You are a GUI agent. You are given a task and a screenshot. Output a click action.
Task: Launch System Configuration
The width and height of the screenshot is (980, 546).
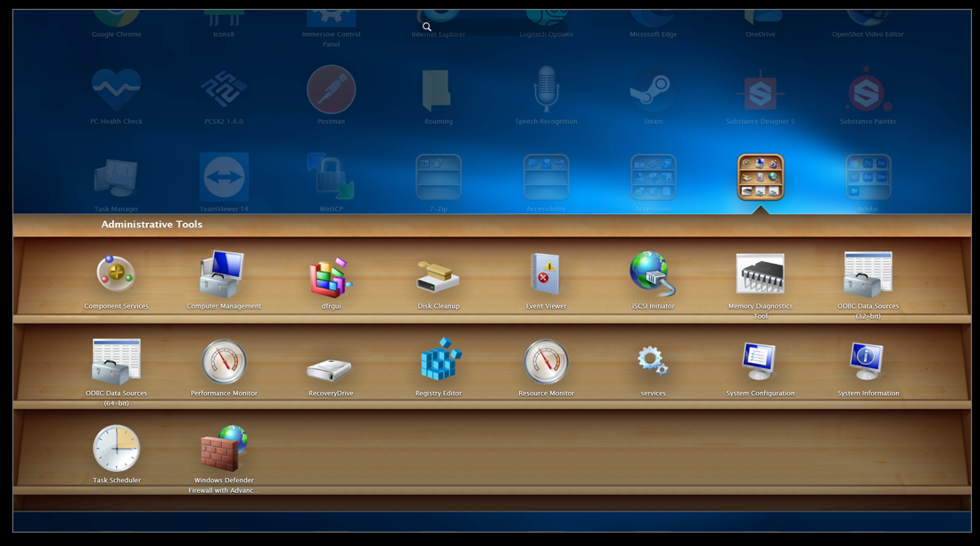click(760, 361)
